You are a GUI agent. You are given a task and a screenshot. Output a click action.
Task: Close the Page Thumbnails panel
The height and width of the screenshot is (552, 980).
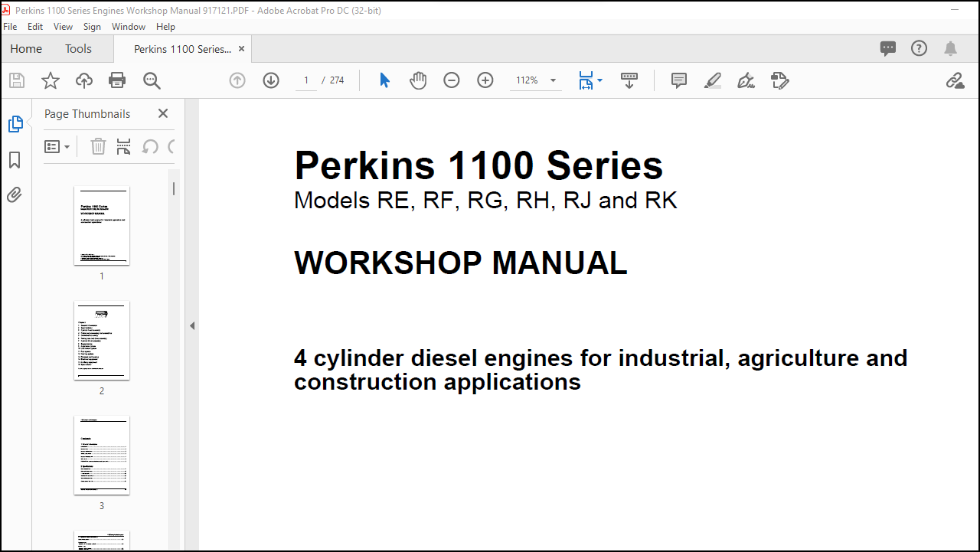tap(162, 113)
